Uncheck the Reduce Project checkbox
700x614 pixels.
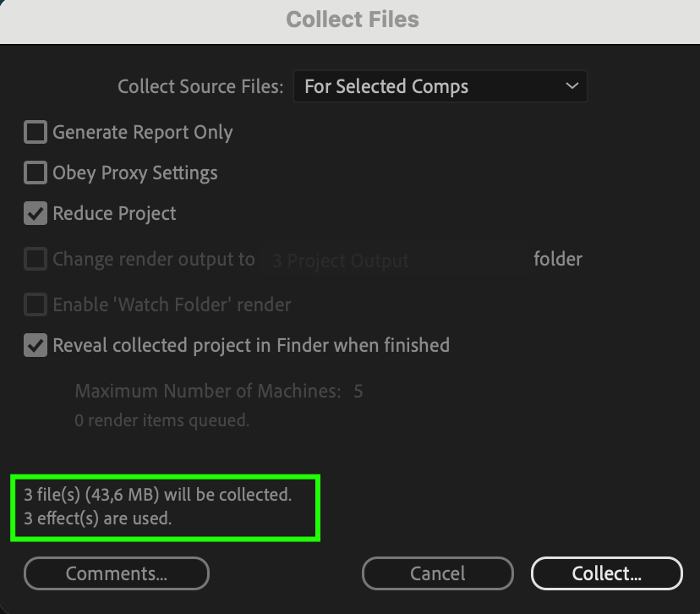click(x=36, y=214)
